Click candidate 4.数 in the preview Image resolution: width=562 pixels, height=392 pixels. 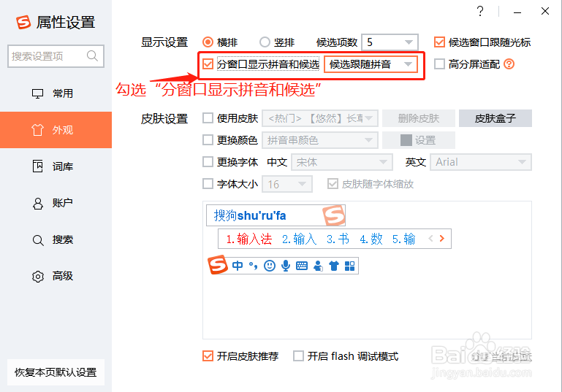pos(371,239)
